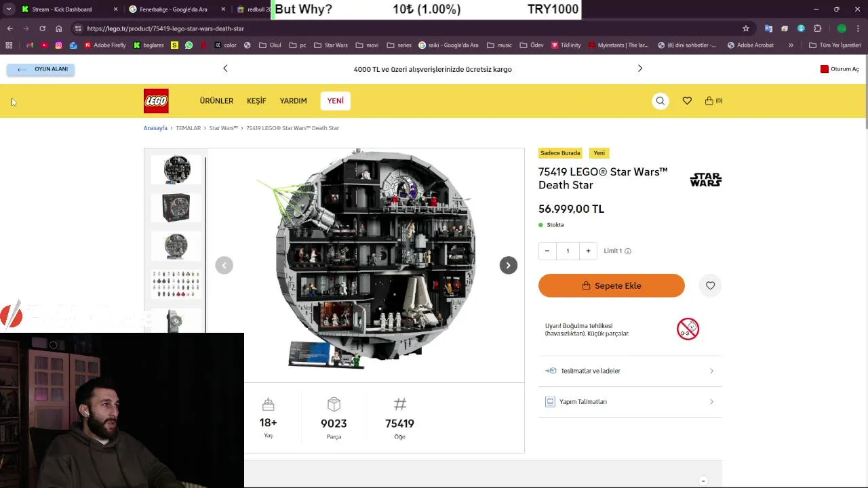Open wishlist heart in header
Screen dimensions: 868x488
pyautogui.click(x=687, y=101)
